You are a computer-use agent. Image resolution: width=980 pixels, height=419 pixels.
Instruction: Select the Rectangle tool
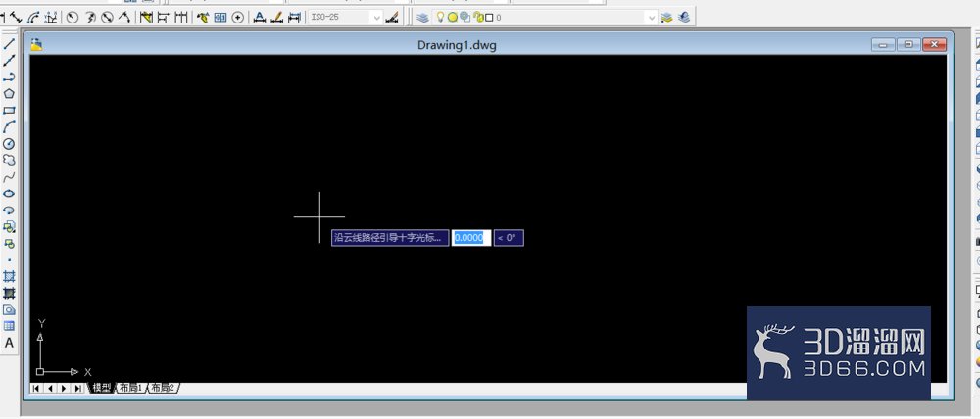tap(9, 111)
